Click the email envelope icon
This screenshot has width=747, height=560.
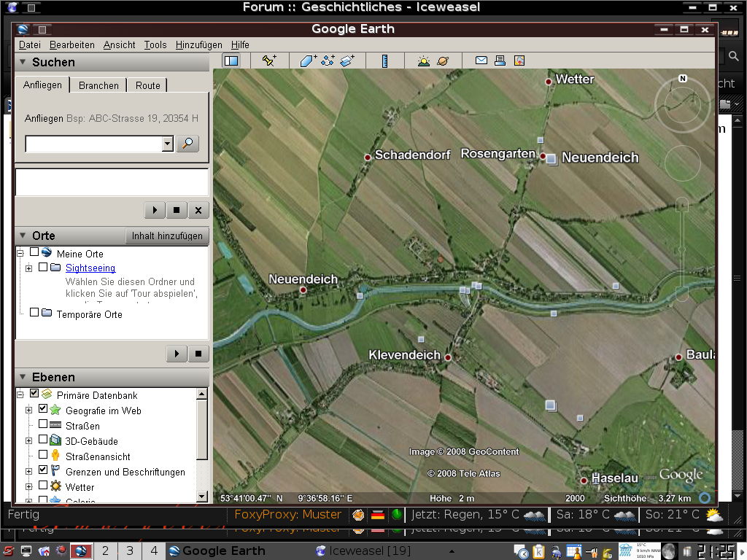pos(481,61)
